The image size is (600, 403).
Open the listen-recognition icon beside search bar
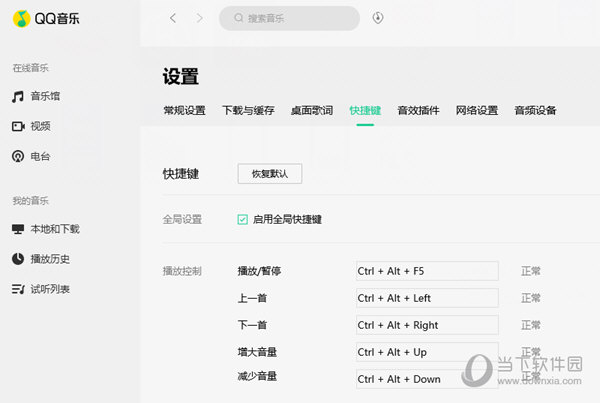click(378, 18)
